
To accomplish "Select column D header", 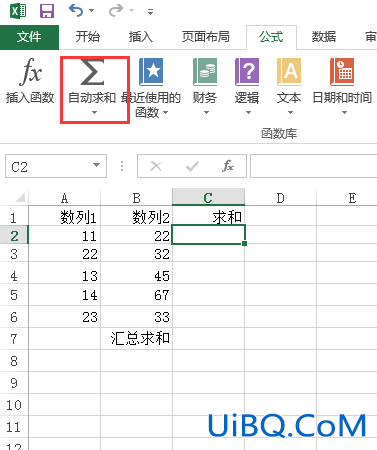I will point(280,198).
